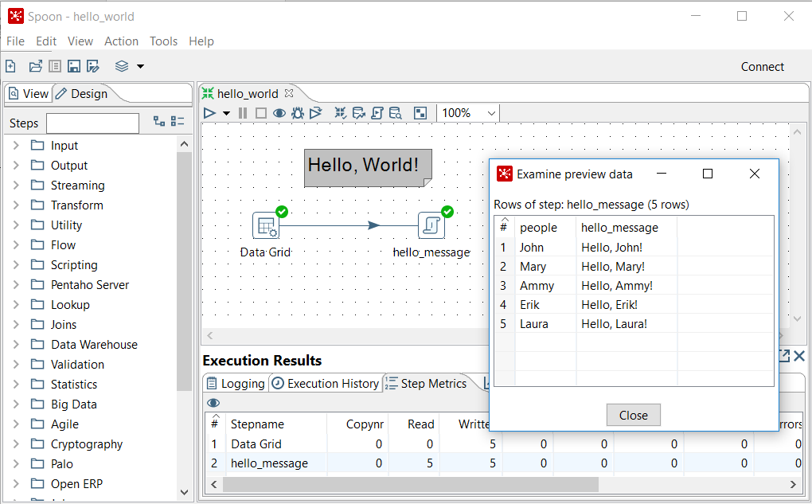Screen dimensions: 812x504
Task: Click the Steps tree vertical scrollbar
Action: click(184, 272)
